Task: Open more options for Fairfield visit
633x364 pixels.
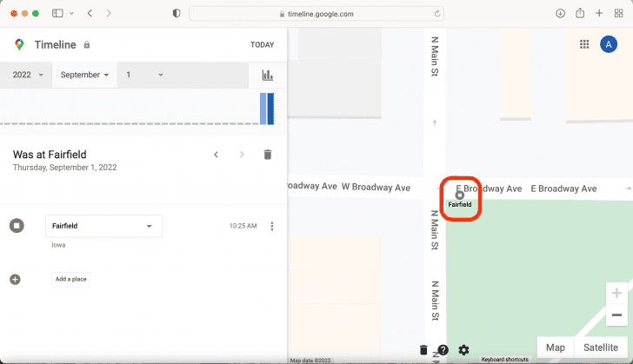Action: pos(272,226)
